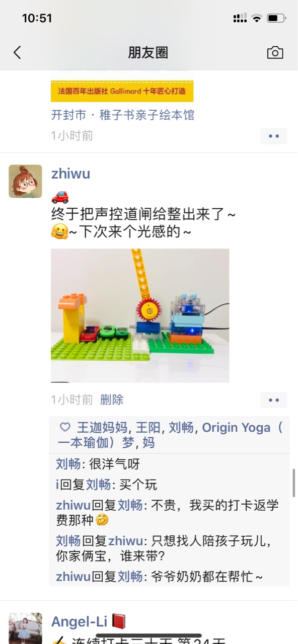This screenshot has height=644, width=298.
Task: Open the camera icon to post
Action: click(275, 52)
